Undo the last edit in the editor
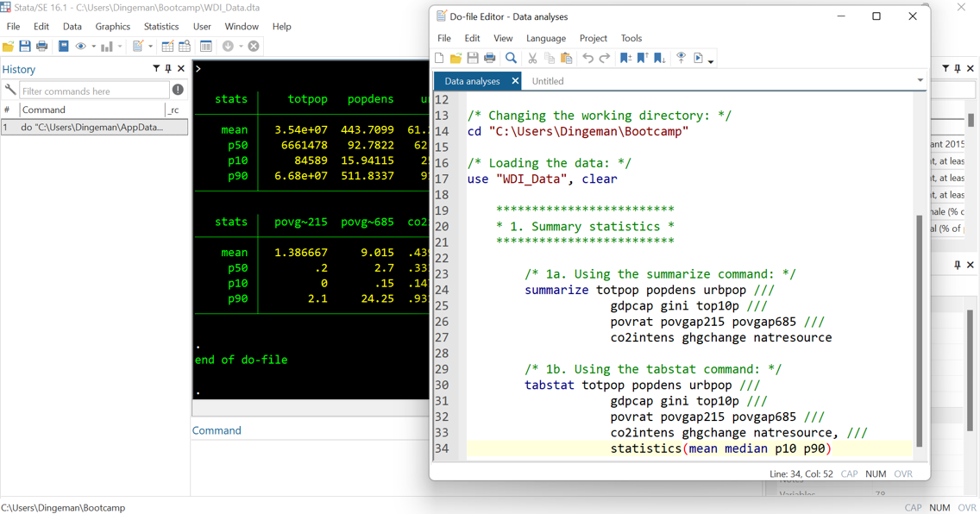The height and width of the screenshot is (514, 980). tap(589, 58)
